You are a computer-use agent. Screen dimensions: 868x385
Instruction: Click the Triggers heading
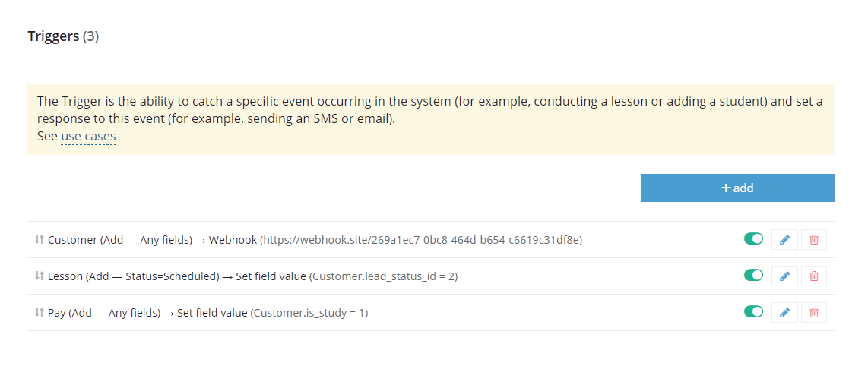click(63, 36)
